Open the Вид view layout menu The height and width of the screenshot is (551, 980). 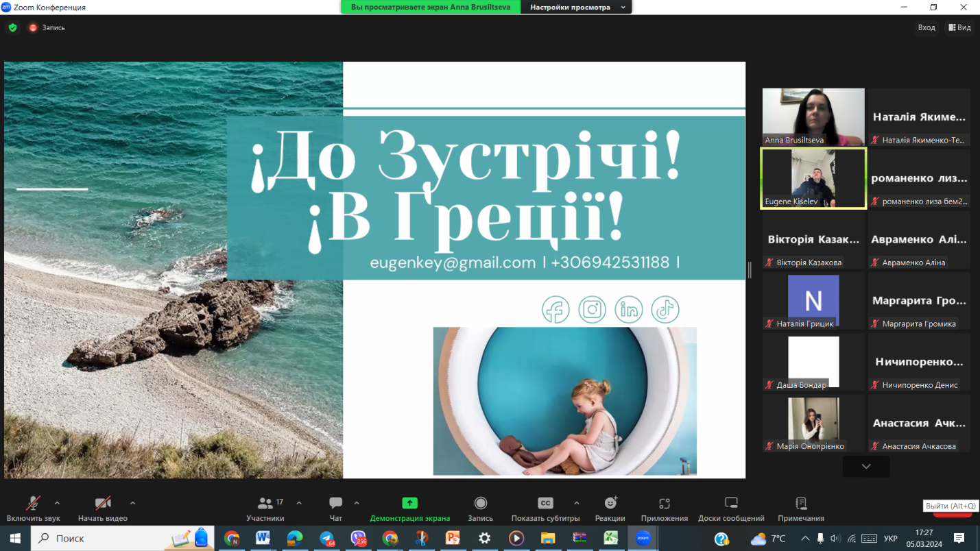pos(959,27)
